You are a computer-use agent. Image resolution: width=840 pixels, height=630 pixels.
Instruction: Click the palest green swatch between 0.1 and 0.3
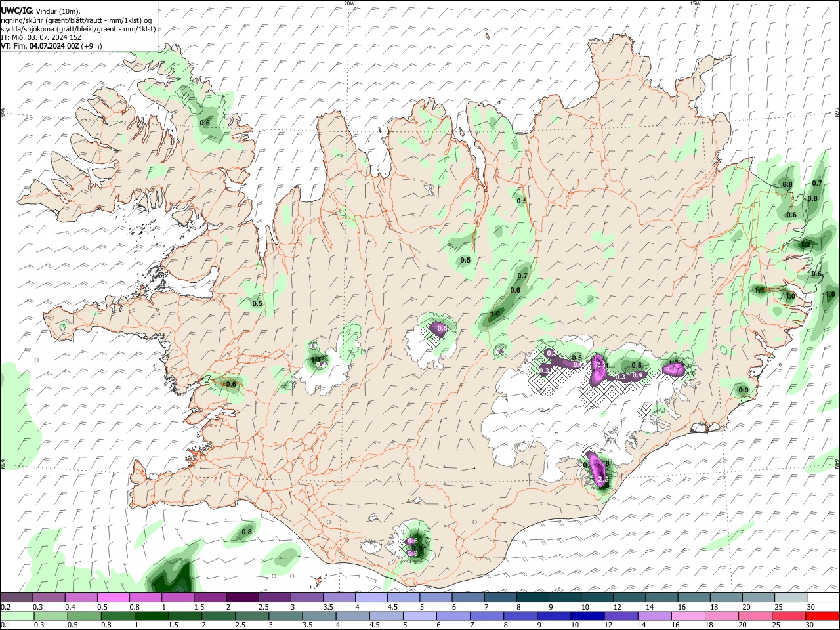(x=16, y=616)
